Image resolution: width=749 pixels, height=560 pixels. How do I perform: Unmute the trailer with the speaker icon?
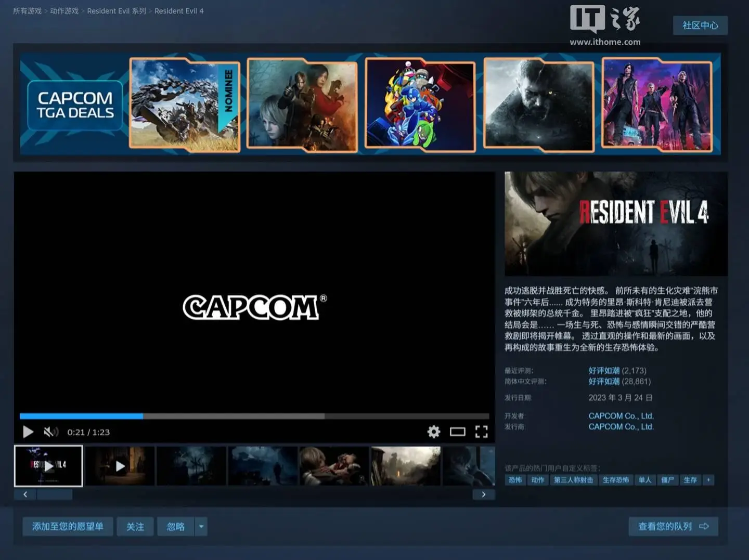click(49, 432)
